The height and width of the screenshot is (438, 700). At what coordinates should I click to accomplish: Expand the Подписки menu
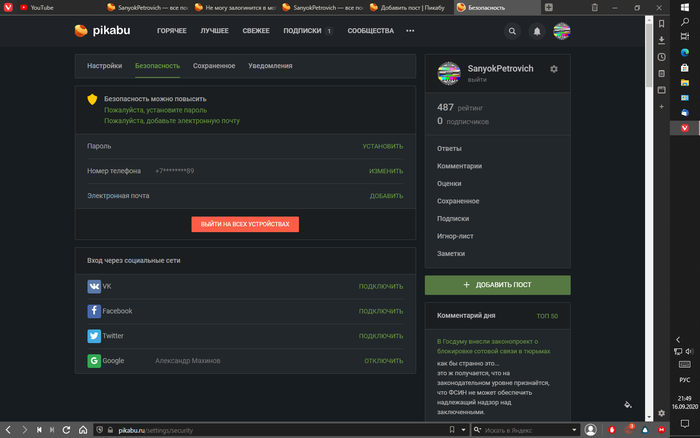point(307,31)
